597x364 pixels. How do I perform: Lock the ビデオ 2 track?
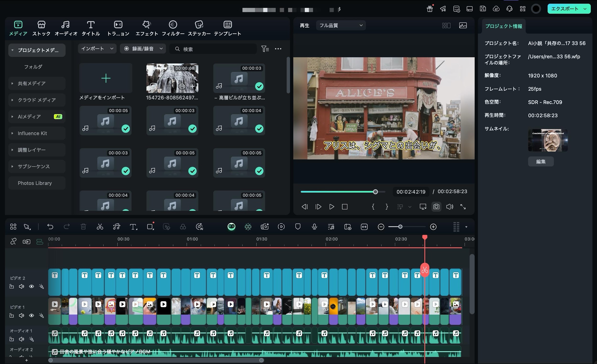pos(11,286)
